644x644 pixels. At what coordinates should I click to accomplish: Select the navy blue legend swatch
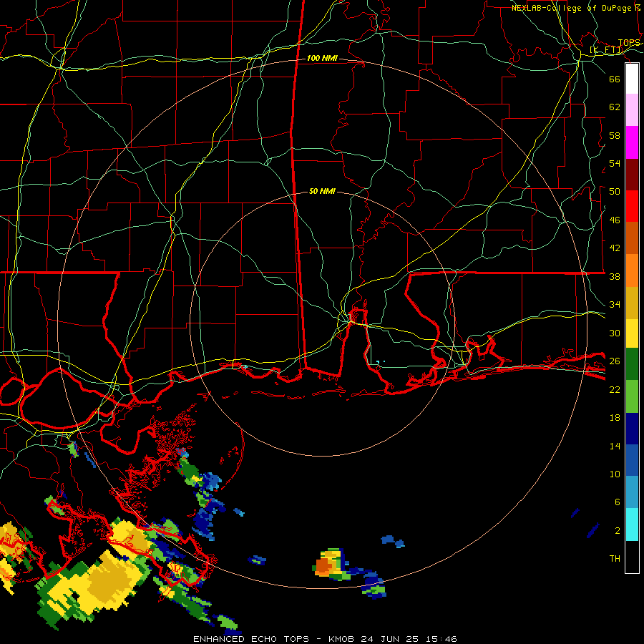pyautogui.click(x=632, y=429)
